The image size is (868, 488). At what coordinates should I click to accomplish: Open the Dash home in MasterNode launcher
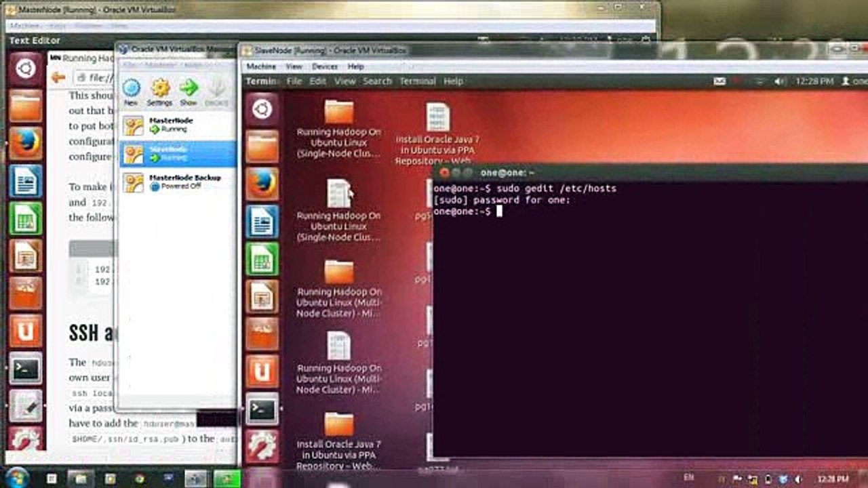pos(26,69)
